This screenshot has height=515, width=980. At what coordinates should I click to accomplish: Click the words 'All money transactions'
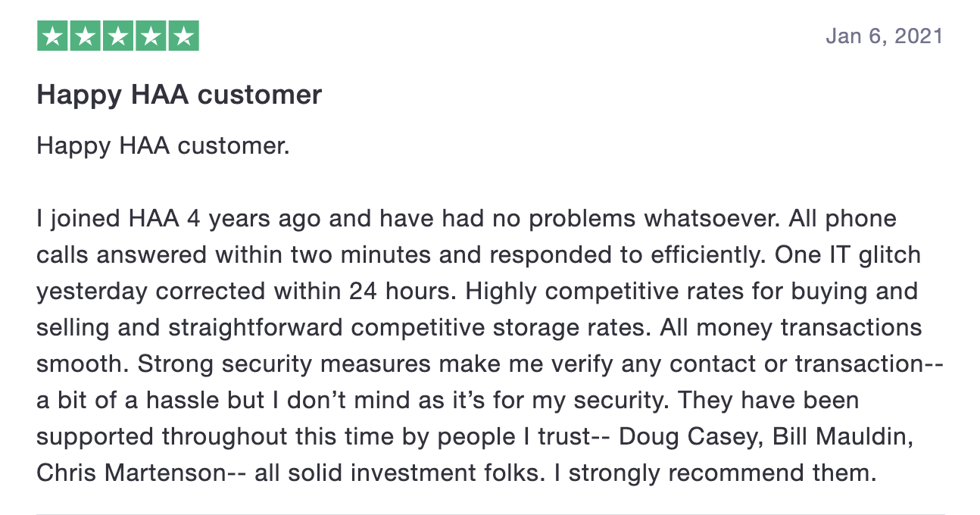tap(791, 328)
